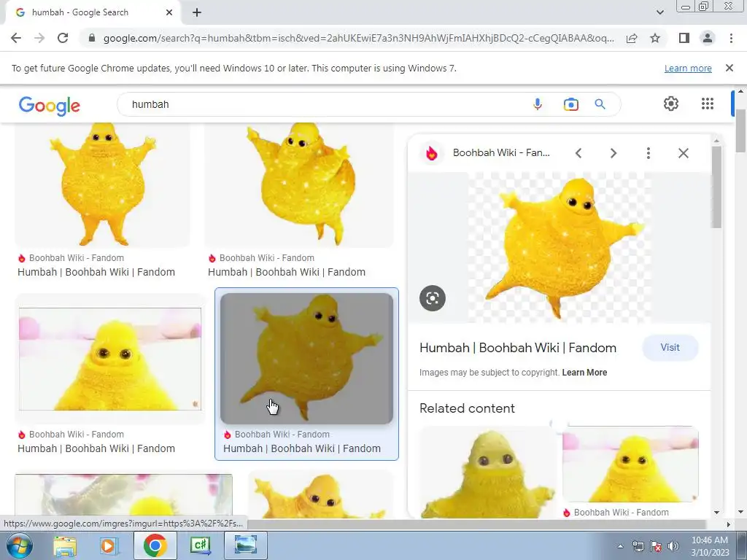
Task: Open Chrome profile avatar menu
Action: 708,38
